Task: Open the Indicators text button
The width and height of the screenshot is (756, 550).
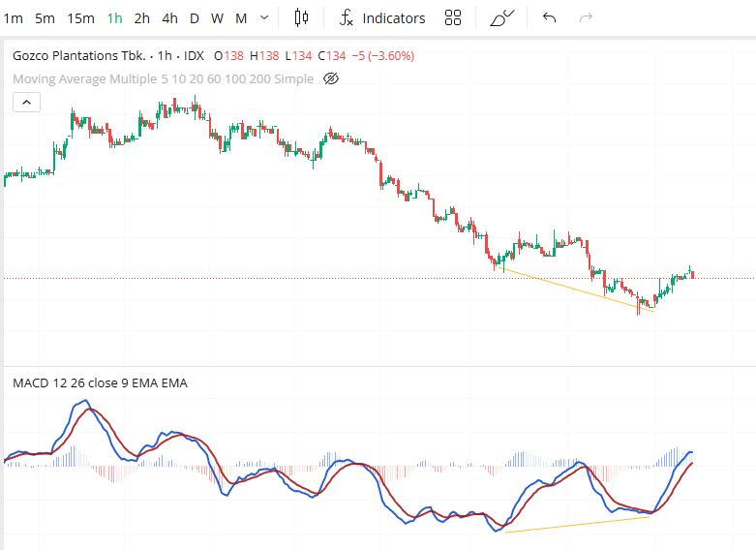Action: (394, 18)
